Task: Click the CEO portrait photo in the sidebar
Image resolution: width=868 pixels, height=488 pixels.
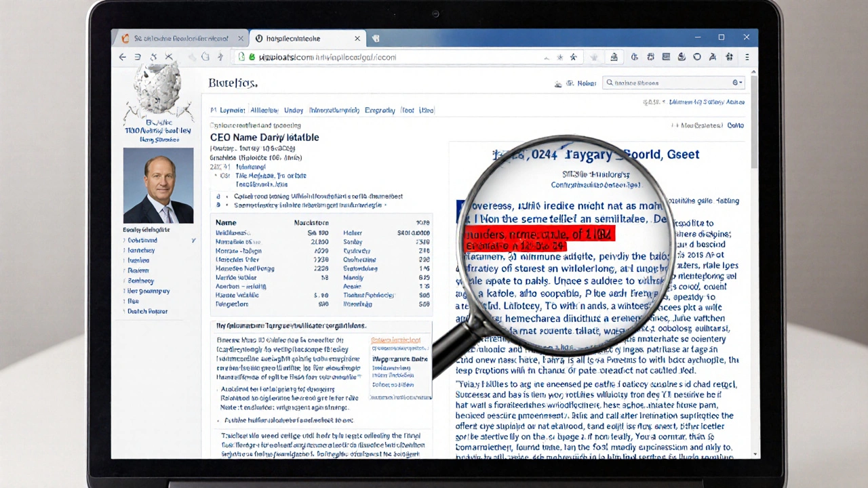Action: (158, 185)
